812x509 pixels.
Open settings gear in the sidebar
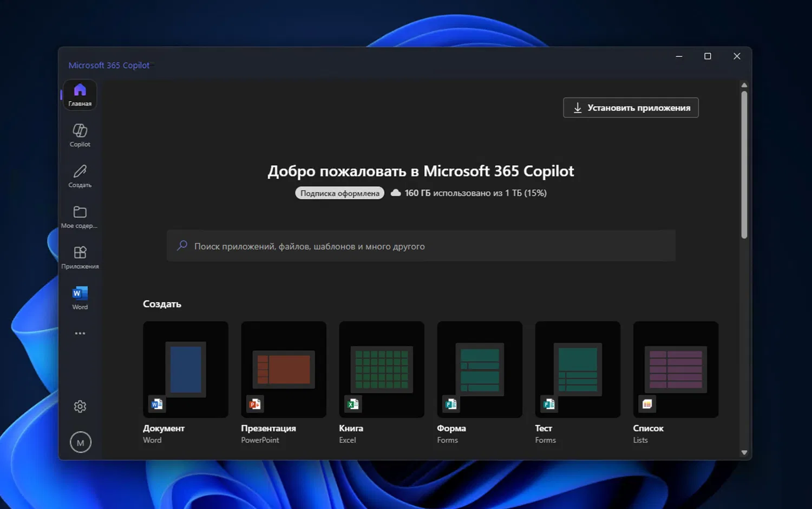[80, 406]
